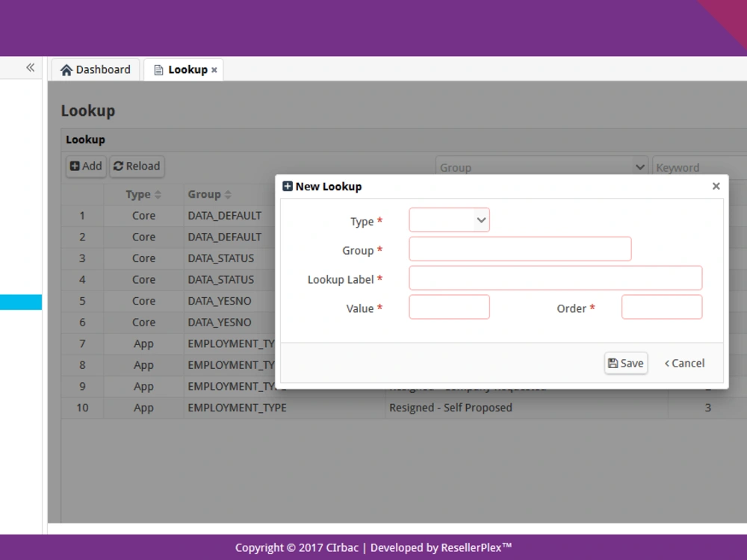The width and height of the screenshot is (747, 560).
Task: Click the sort arrows beside the Group column
Action: 228,193
